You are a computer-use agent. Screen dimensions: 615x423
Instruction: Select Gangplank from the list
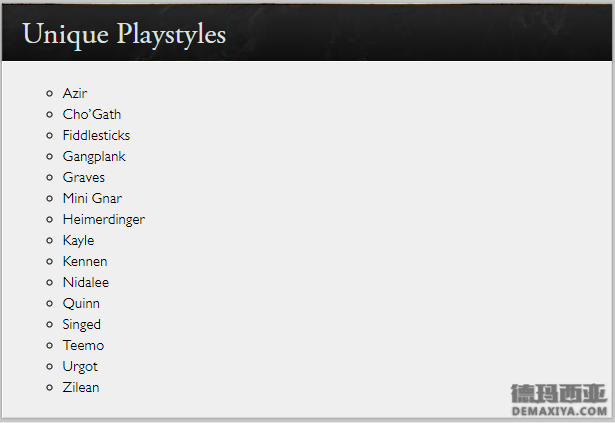click(94, 157)
